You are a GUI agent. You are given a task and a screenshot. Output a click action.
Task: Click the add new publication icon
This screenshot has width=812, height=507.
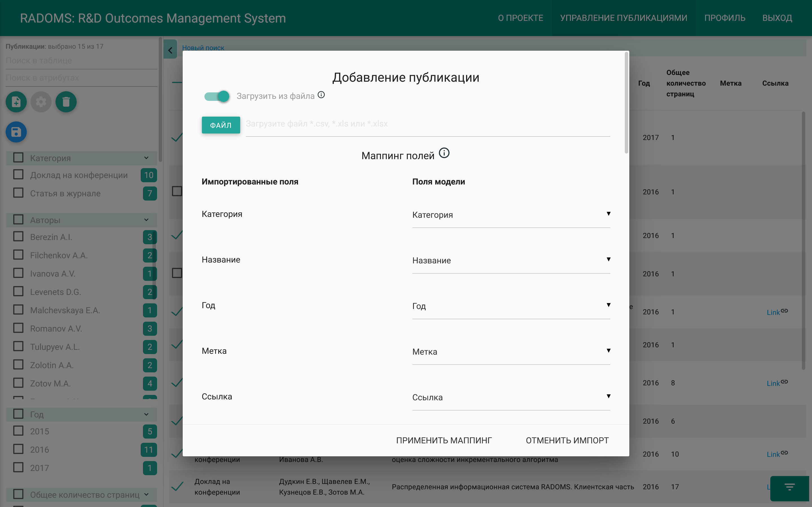click(16, 102)
